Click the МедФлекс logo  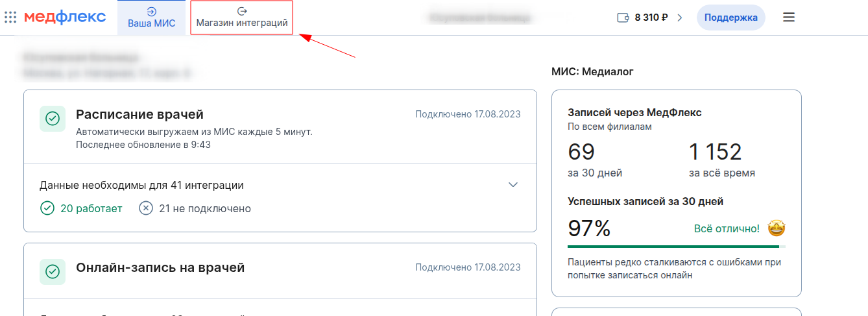(65, 18)
